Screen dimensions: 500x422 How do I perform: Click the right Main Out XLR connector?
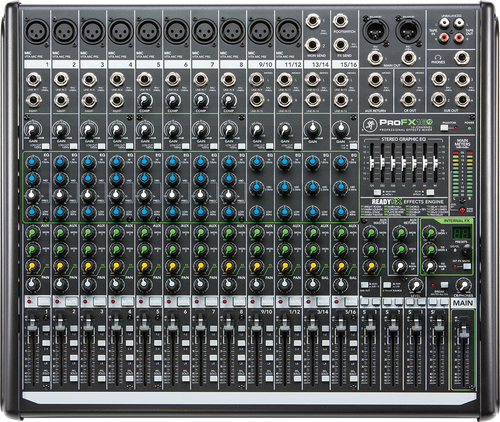(x=408, y=30)
